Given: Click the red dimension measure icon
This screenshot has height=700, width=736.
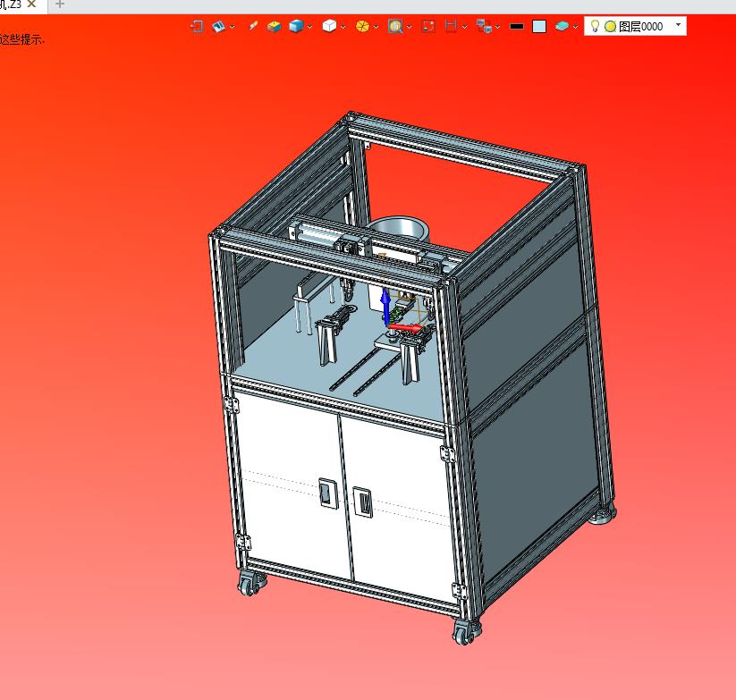Looking at the screenshot, I should 451,26.
